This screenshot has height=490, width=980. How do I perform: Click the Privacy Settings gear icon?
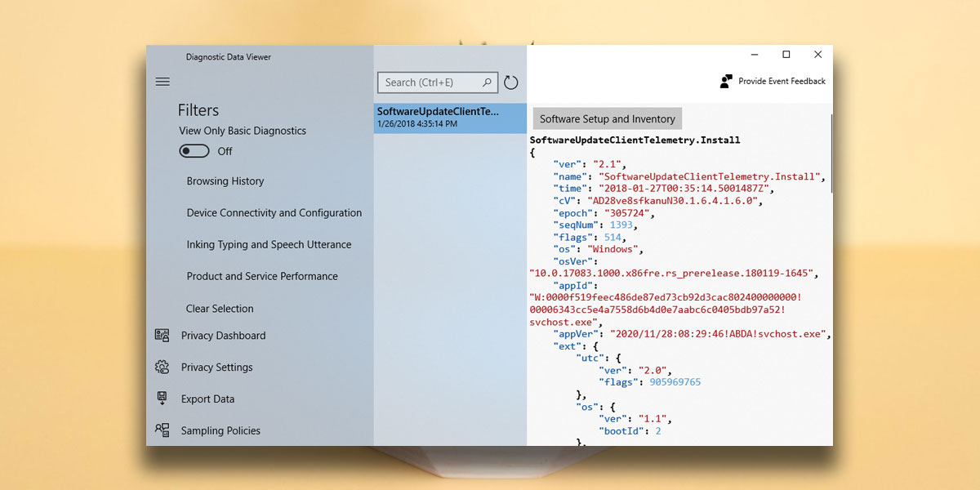[163, 367]
